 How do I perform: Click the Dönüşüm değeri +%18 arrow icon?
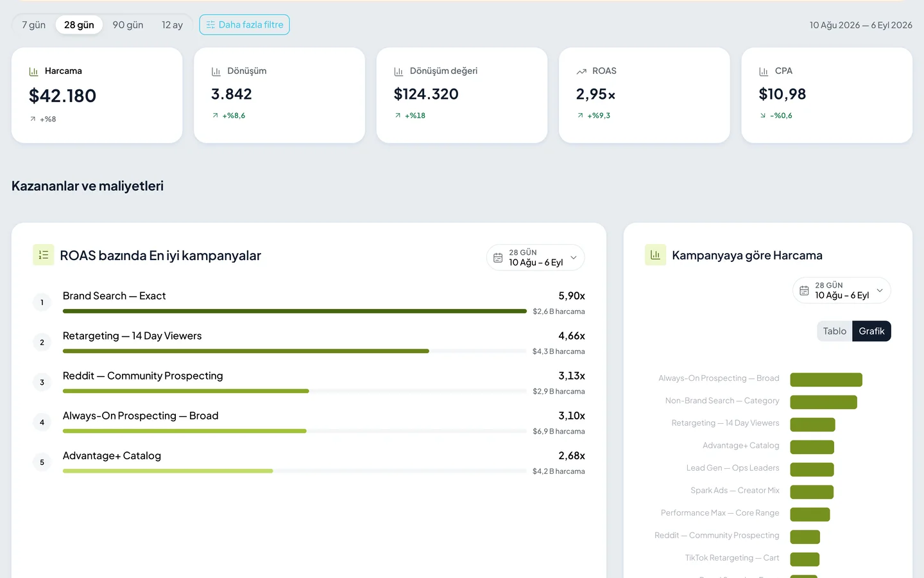[x=398, y=116]
